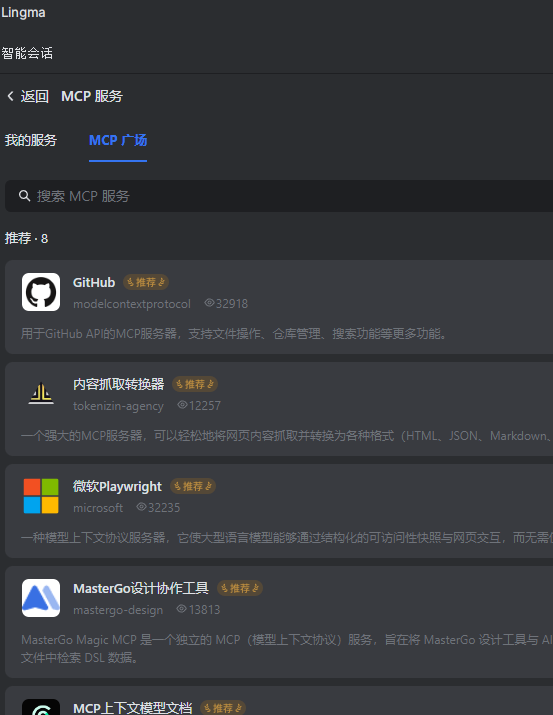Click the MCP上下文模型文档 logo icon

tap(41, 707)
